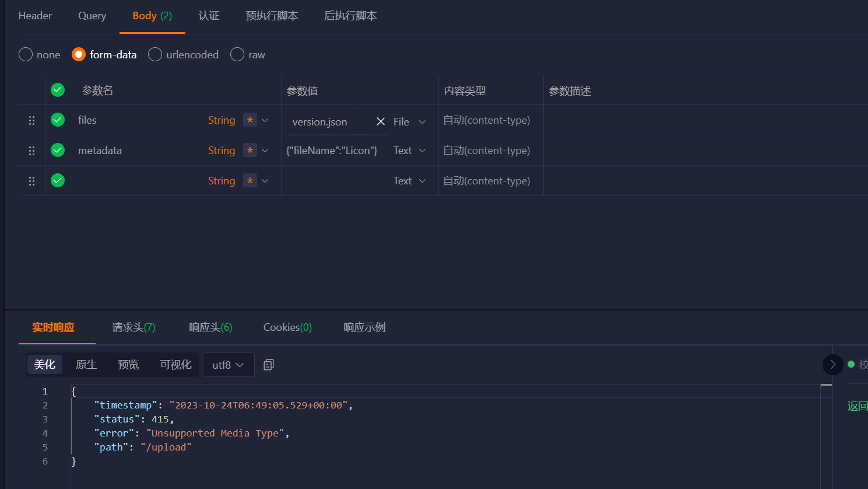Select the form-data radio button
The width and height of the screenshot is (868, 489).
(x=79, y=54)
